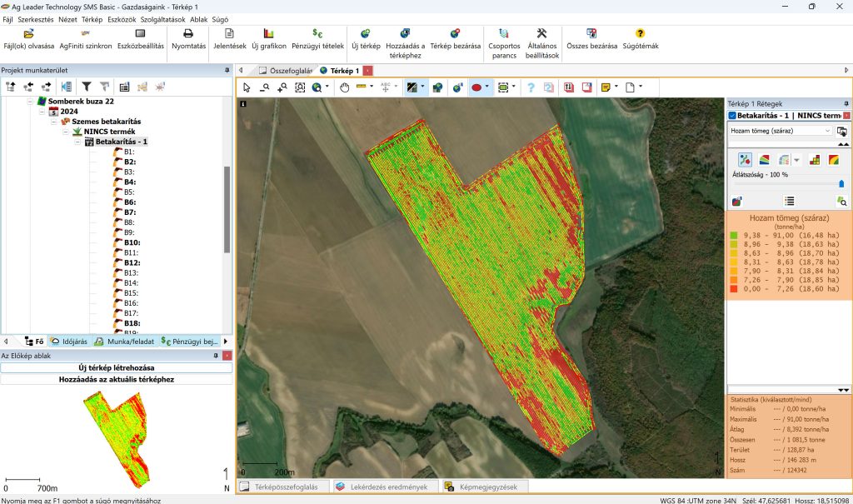
Task: Open the Hozam tömeg (száraz) attribute dropdown
Action: [827, 131]
